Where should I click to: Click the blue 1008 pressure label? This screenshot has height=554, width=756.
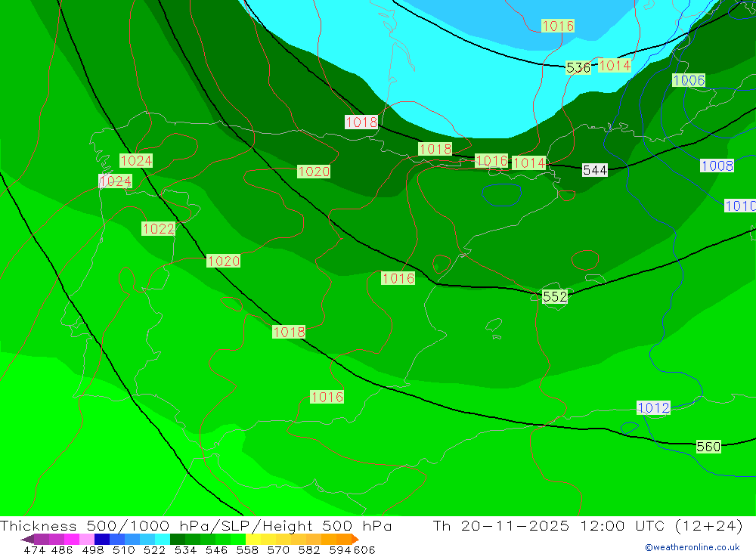(717, 166)
